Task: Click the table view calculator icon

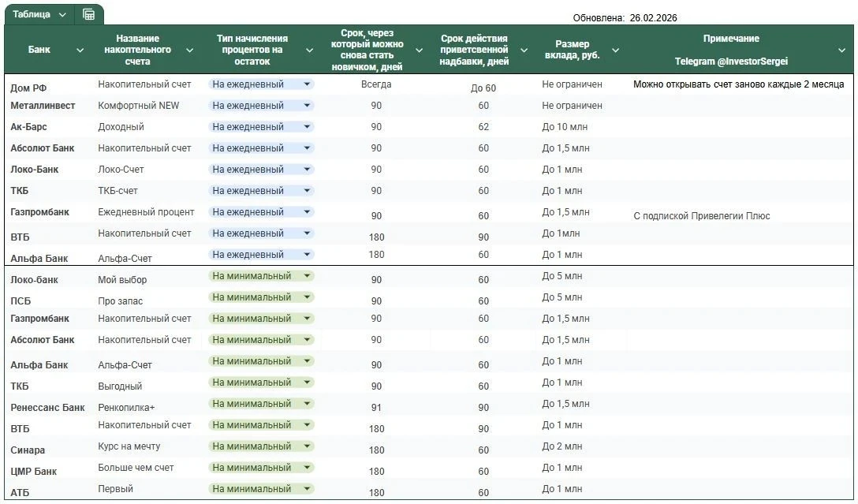Action: 88,15
